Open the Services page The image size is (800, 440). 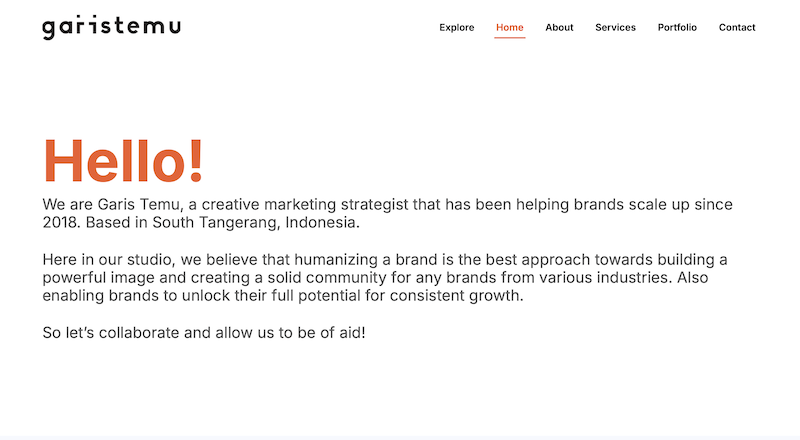[x=615, y=28]
